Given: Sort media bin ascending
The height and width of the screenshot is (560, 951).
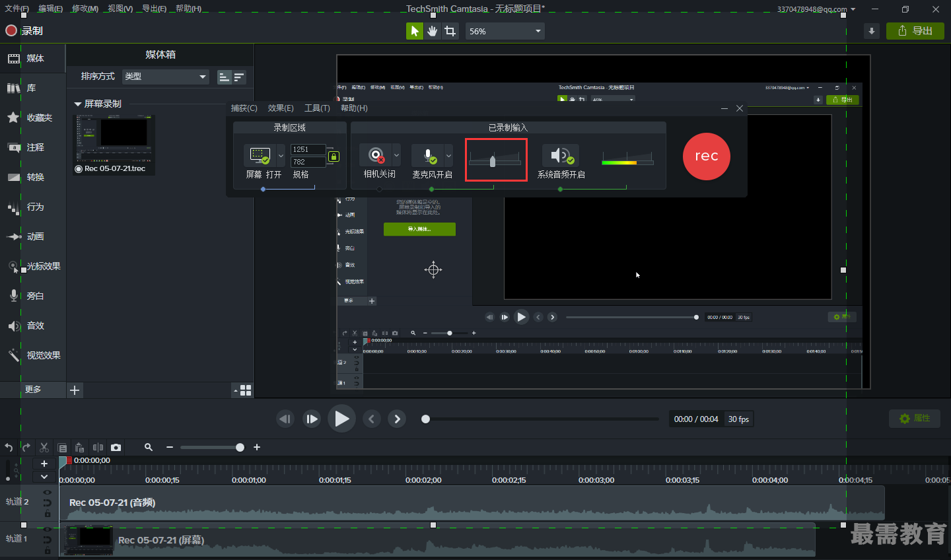Looking at the screenshot, I should [x=225, y=77].
